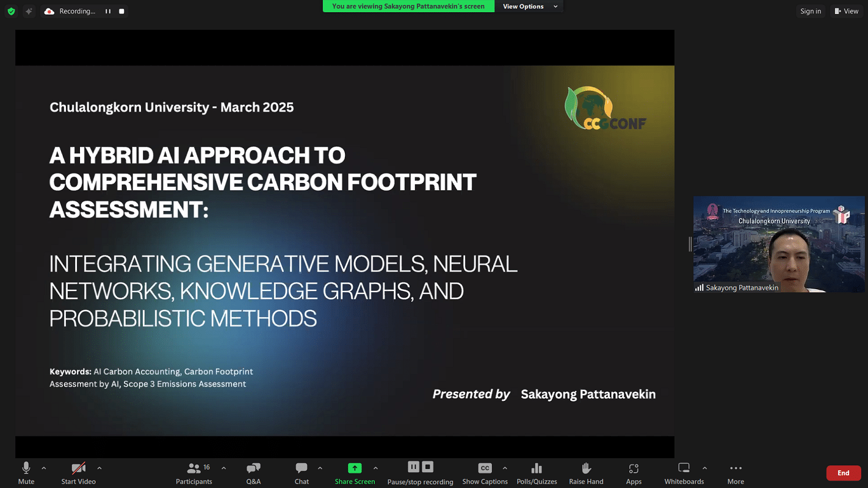Open the Participants panel icon
Viewport: 868px width, 488px height.
(193, 468)
